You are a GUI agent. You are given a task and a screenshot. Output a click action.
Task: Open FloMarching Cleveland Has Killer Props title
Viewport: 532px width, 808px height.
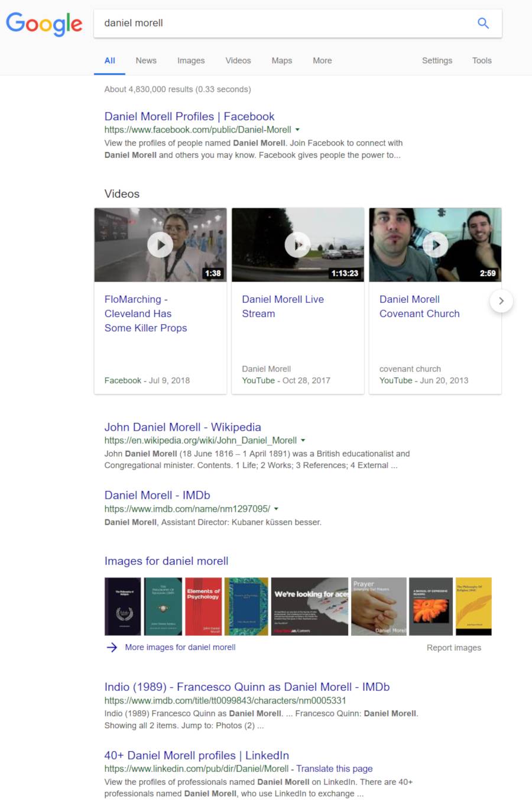pyautogui.click(x=146, y=313)
